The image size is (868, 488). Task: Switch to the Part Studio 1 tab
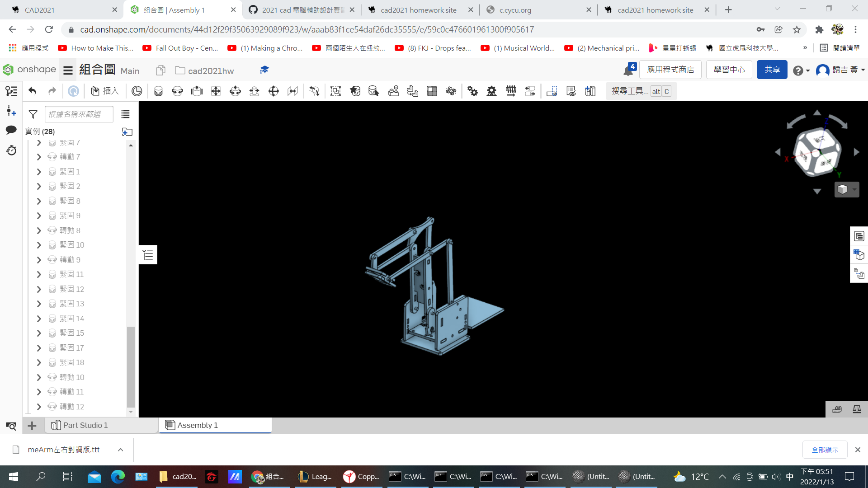(79, 425)
